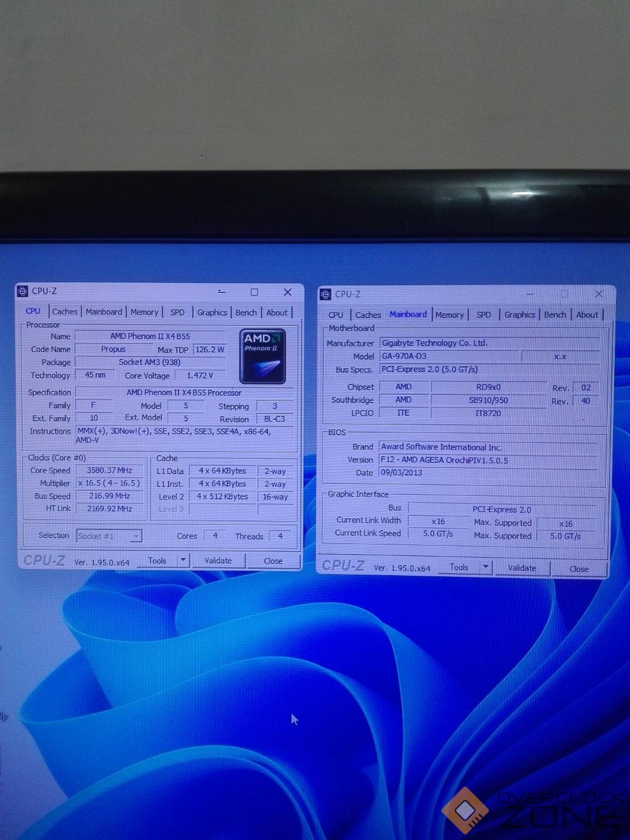Click the CPU-Z app icon in right window title bar

pyautogui.click(x=325, y=295)
